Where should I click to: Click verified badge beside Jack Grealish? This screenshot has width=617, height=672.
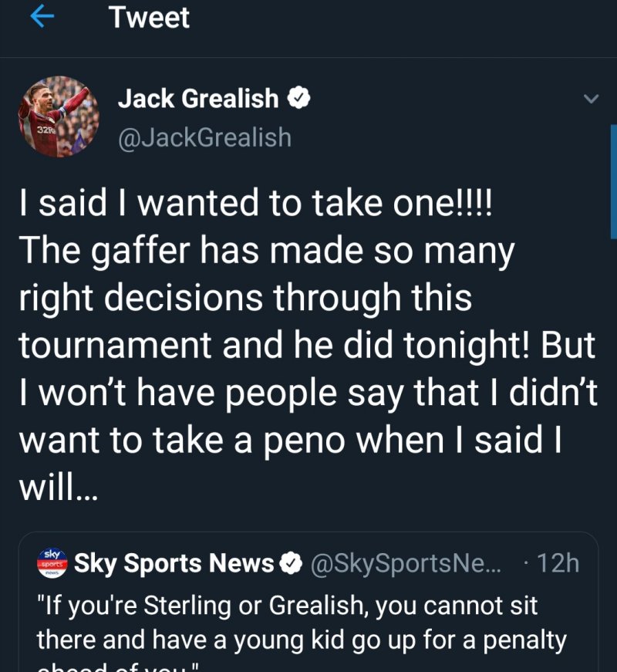click(x=299, y=98)
